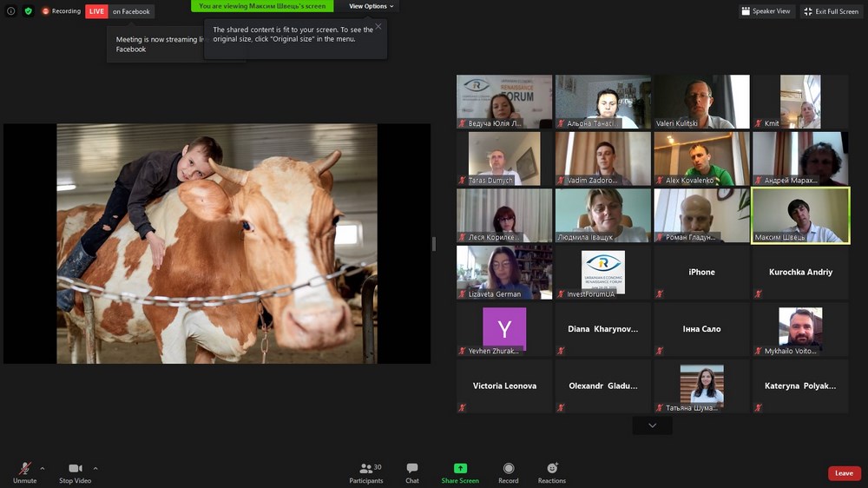Show next page of participant videos
The width and height of the screenshot is (868, 488).
(652, 425)
